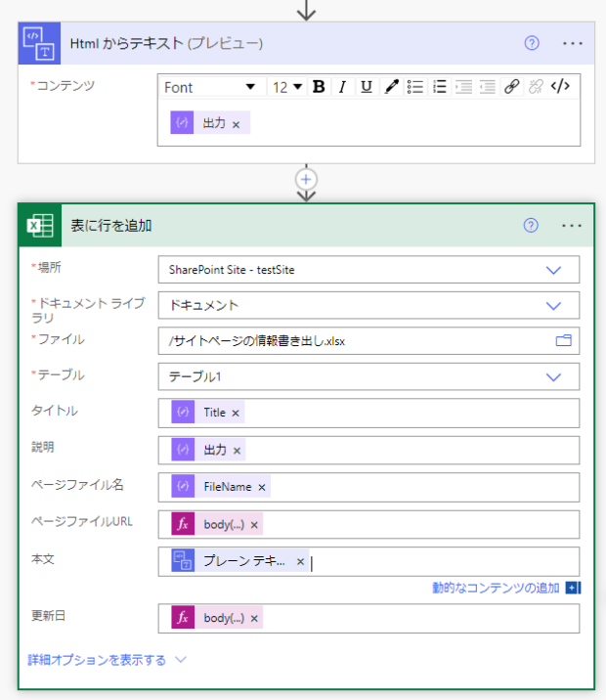Remove the FileName token
The image size is (606, 700).
[x=262, y=488]
